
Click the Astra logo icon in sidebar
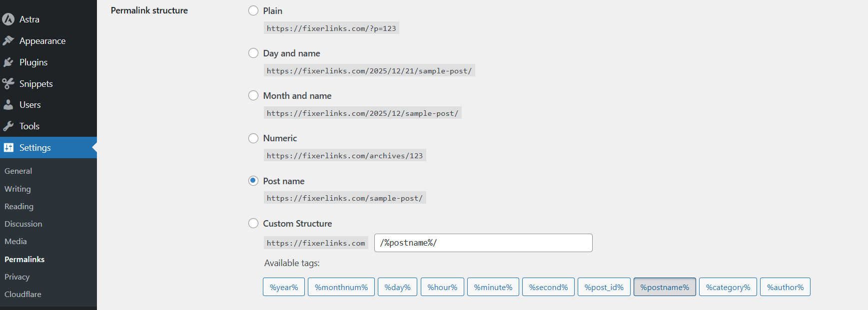[x=8, y=19]
